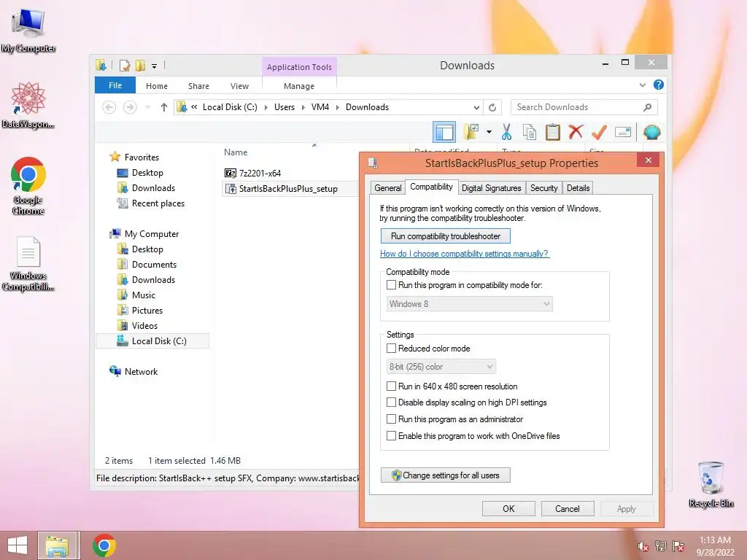Screen dimensions: 747x560
Task: Open Chrome from taskbar
Action: (x=104, y=545)
